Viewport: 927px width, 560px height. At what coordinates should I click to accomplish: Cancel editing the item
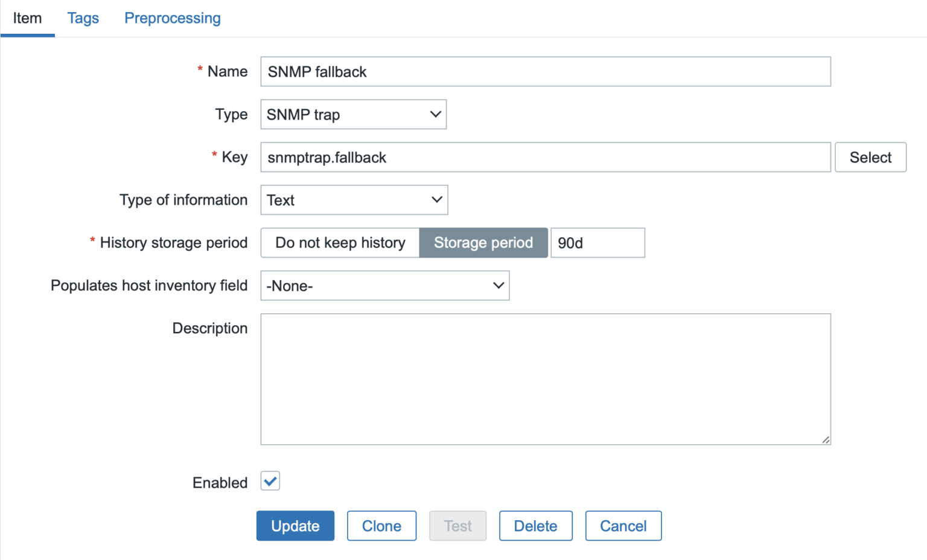coord(623,526)
